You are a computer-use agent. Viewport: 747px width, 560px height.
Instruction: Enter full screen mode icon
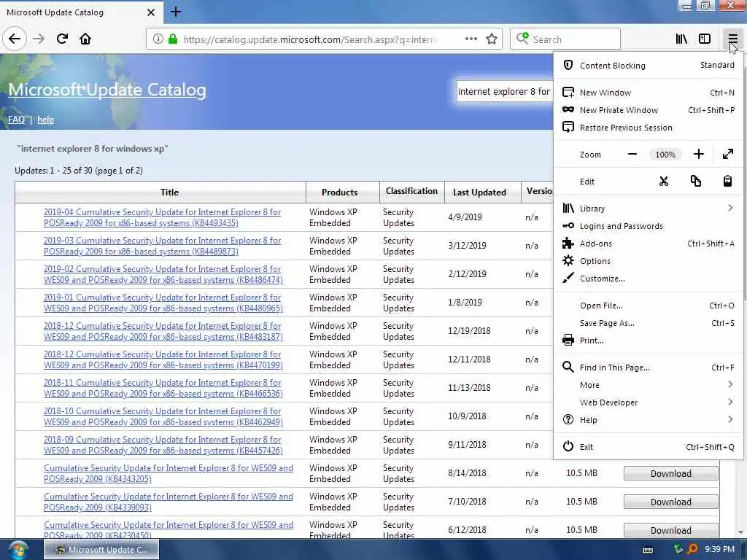[x=727, y=155]
